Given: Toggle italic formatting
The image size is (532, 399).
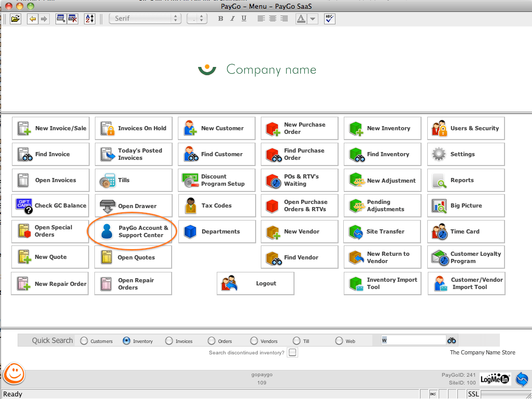Looking at the screenshot, I should coord(232,19).
